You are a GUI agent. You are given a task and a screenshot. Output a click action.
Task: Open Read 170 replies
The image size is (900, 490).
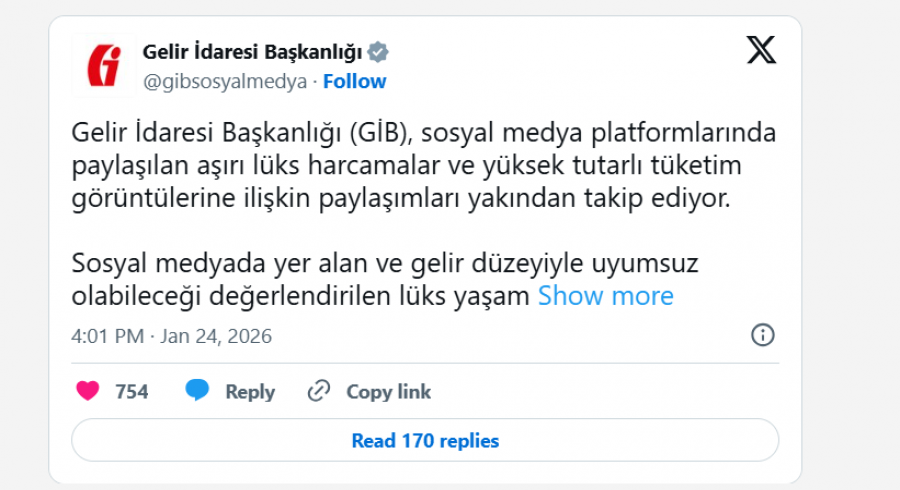[x=425, y=440]
